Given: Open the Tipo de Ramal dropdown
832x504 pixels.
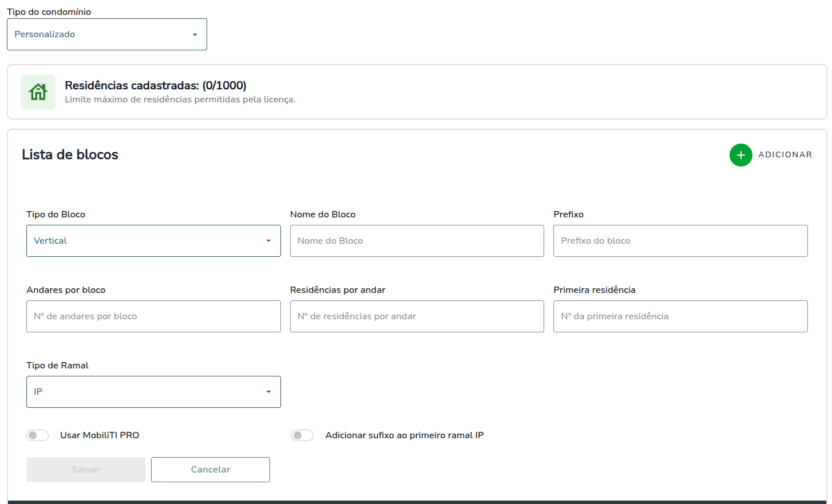Looking at the screenshot, I should coord(153,392).
